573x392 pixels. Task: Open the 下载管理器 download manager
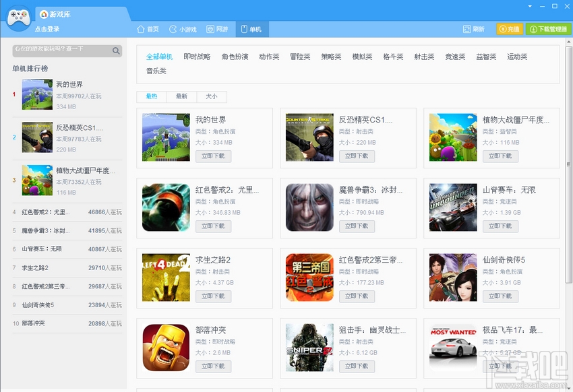coord(548,29)
